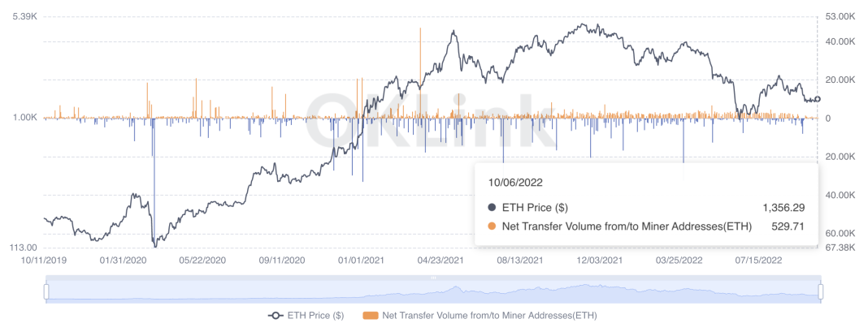868x332 pixels.
Task: Click the middle of the range overview strip
Action: click(x=433, y=291)
